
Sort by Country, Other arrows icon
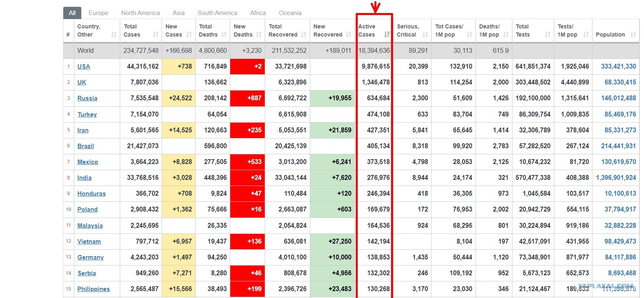tap(114, 35)
